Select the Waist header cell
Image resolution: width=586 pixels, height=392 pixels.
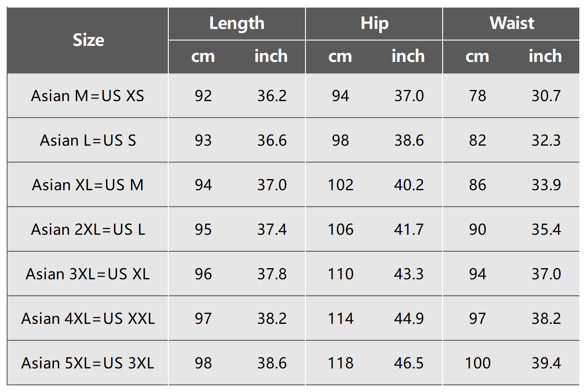click(x=512, y=23)
